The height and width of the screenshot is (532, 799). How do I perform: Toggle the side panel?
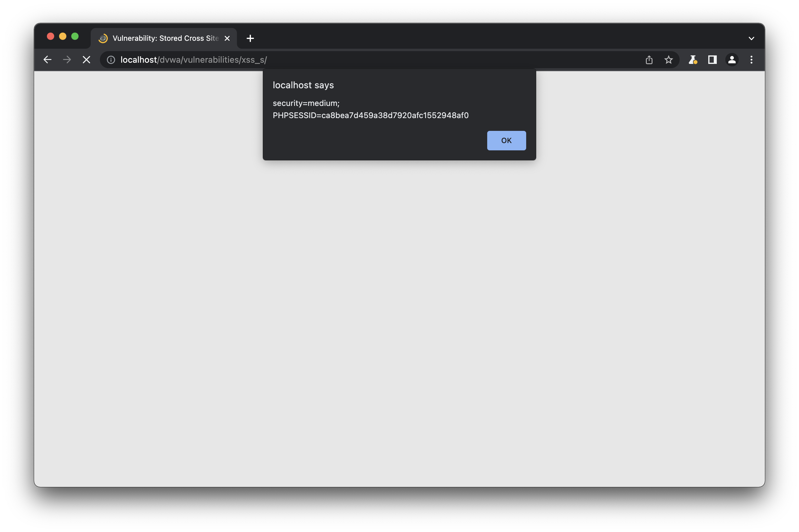pos(712,60)
